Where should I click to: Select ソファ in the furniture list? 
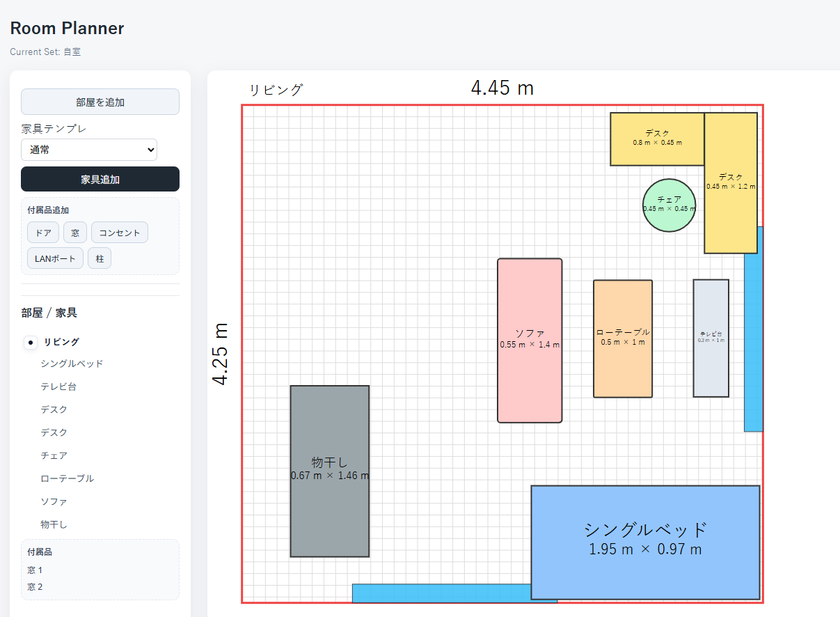(x=54, y=501)
